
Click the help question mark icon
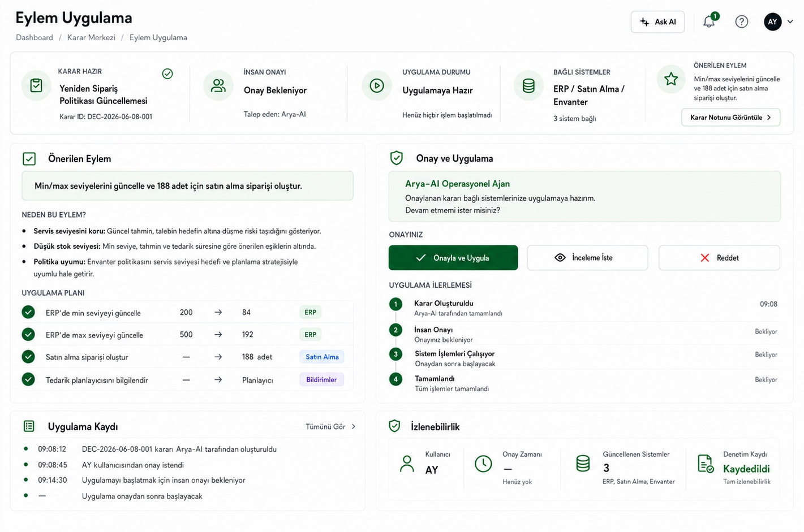coord(741,21)
